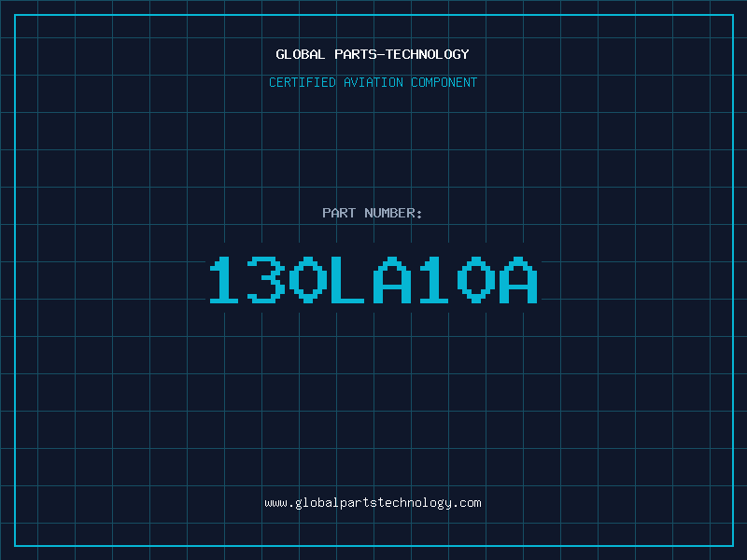Image resolution: width=747 pixels, height=560 pixels.
Task: Click the .com ending of the URL
Action: 467,503
